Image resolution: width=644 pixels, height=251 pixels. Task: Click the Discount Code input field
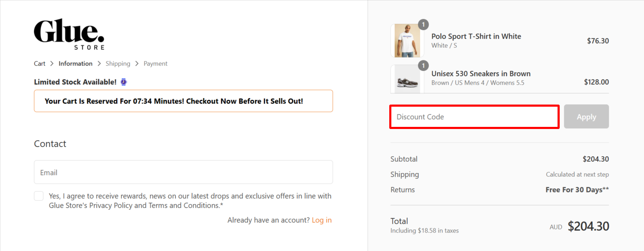[474, 117]
